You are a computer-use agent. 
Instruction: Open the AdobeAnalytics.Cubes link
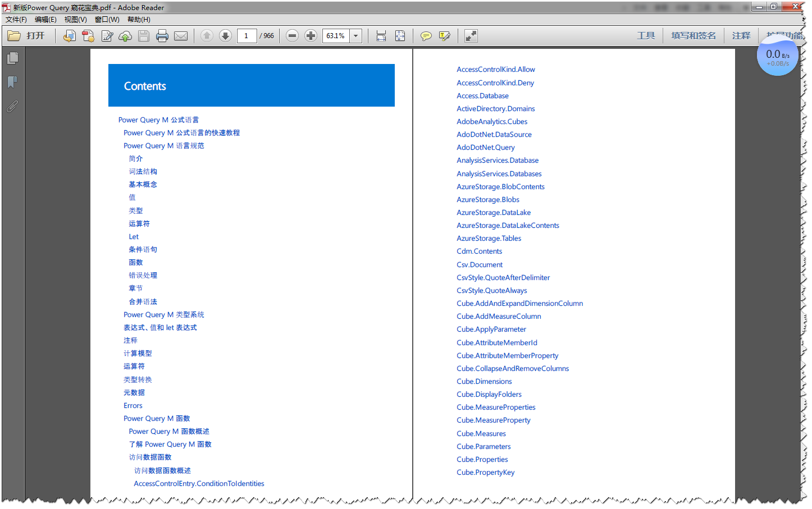[492, 122]
